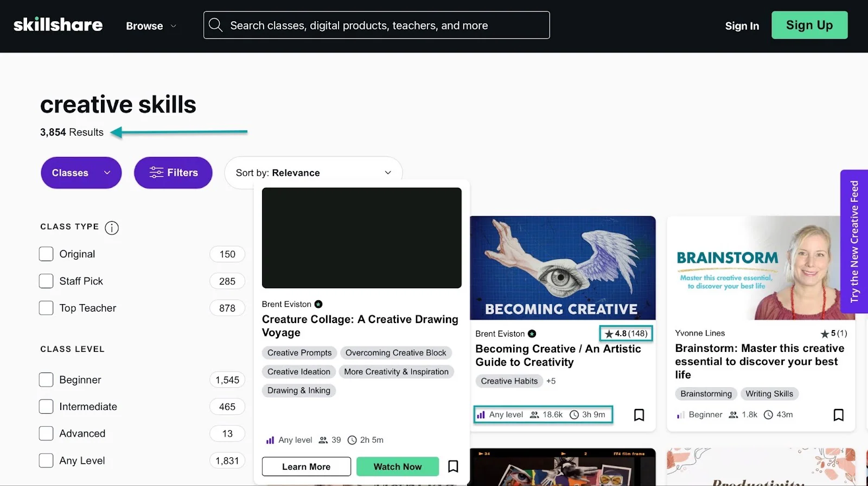Click the students icon beside 1.8k
Image resolution: width=868 pixels, height=486 pixels.
733,415
